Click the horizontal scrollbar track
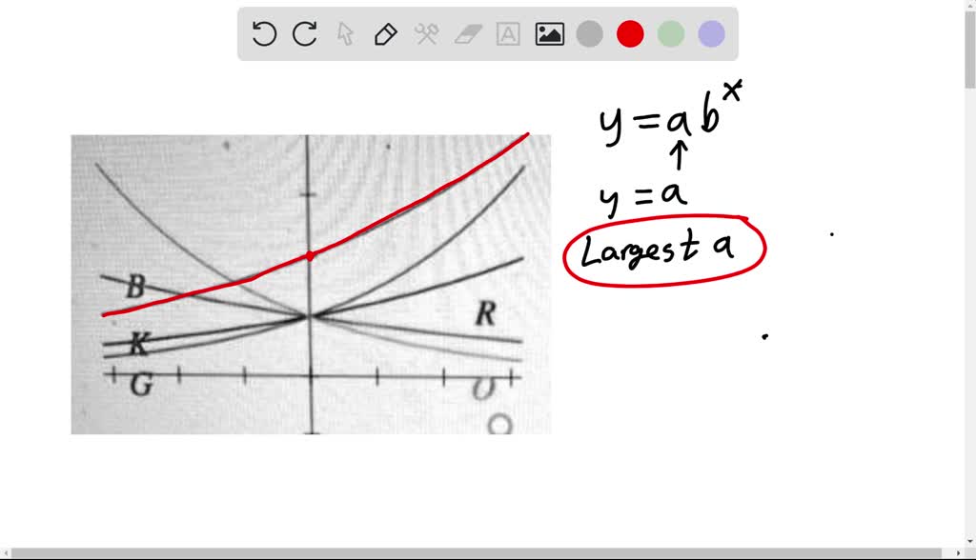976x560 pixels. coord(477,550)
